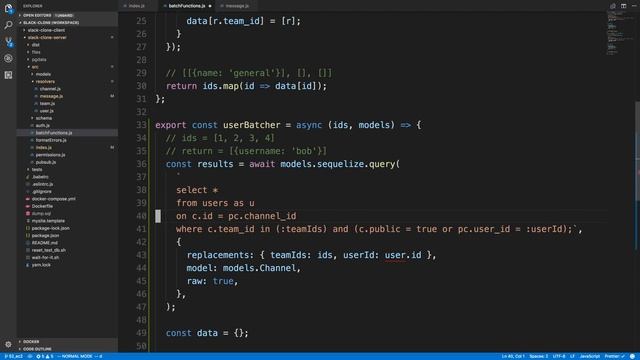
Task: Switch to the message.js editor tab
Action: [237, 6]
